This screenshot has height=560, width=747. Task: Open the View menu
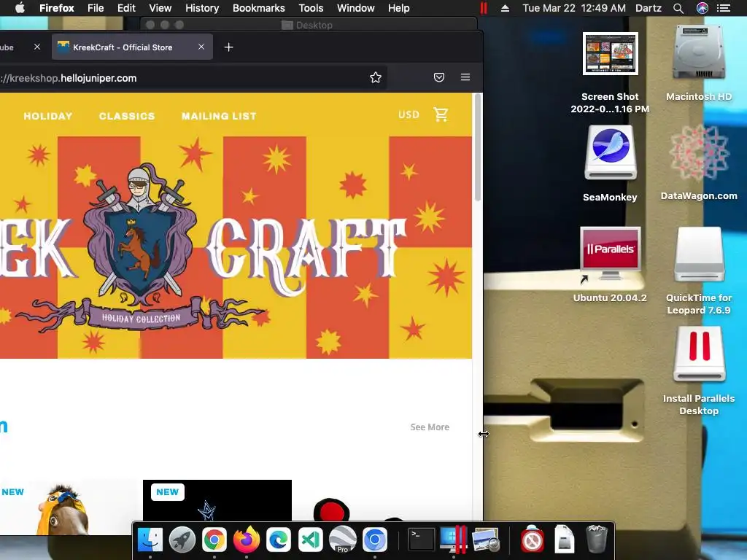click(160, 8)
